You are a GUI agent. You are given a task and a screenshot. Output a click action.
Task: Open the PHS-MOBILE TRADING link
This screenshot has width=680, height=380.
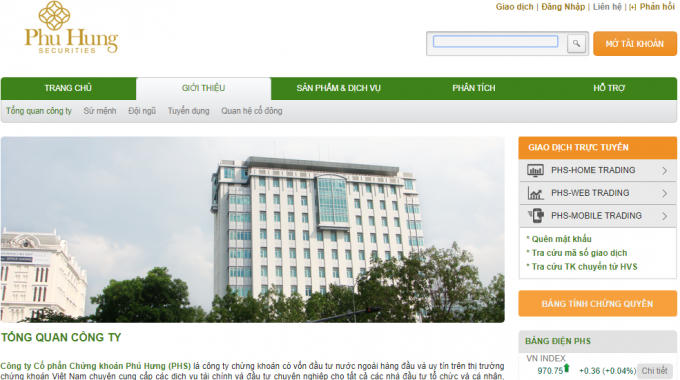click(596, 215)
